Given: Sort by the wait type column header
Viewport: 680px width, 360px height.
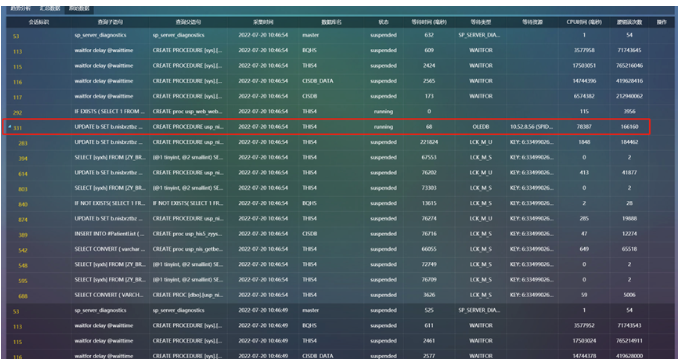Looking at the screenshot, I should click(480, 22).
